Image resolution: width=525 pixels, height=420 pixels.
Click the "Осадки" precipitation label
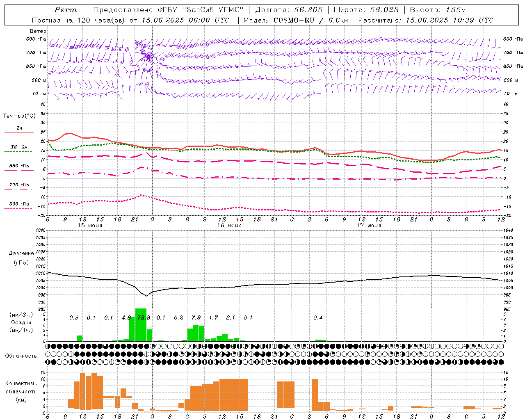[21, 322]
